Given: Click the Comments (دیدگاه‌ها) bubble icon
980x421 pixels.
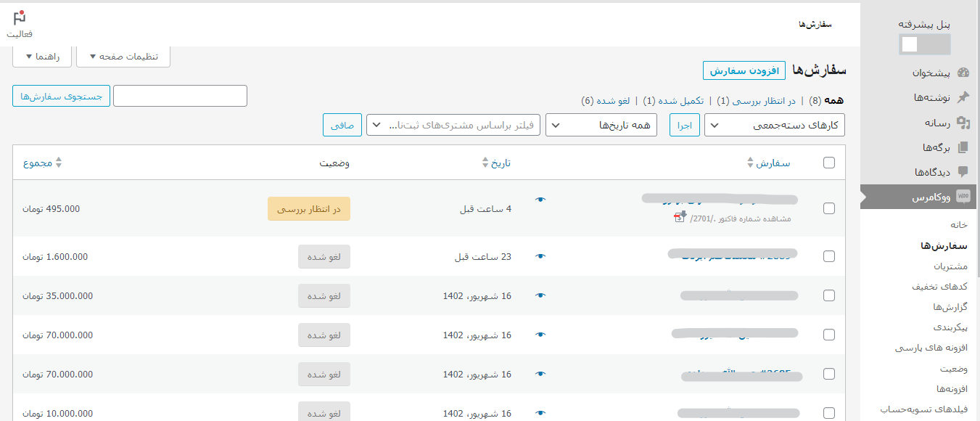Looking at the screenshot, I should pos(963,172).
